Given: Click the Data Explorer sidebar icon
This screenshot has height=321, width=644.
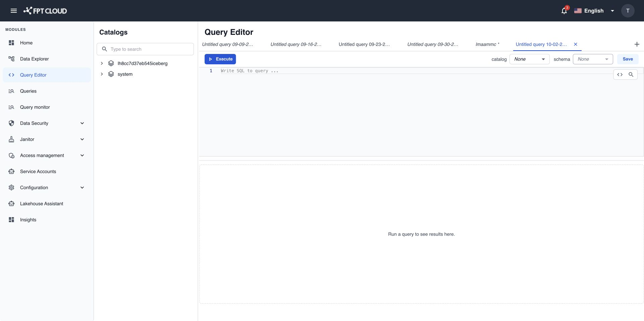Looking at the screenshot, I should [11, 59].
